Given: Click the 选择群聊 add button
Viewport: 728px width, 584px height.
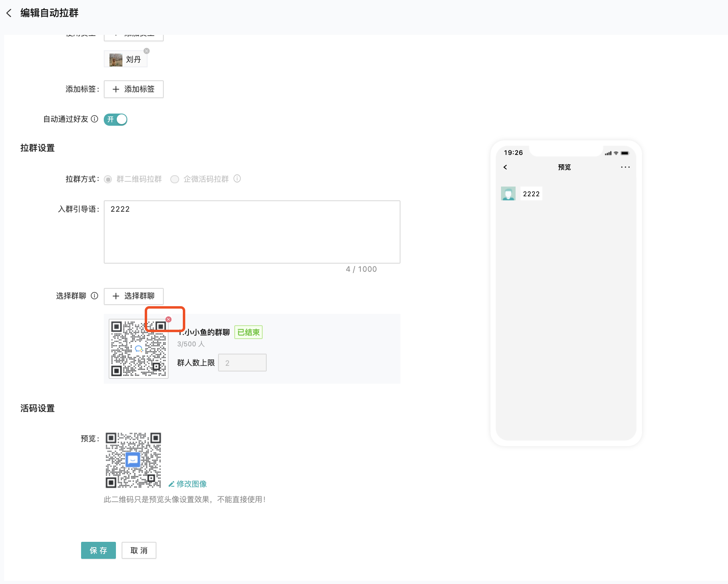Looking at the screenshot, I should pyautogui.click(x=134, y=296).
